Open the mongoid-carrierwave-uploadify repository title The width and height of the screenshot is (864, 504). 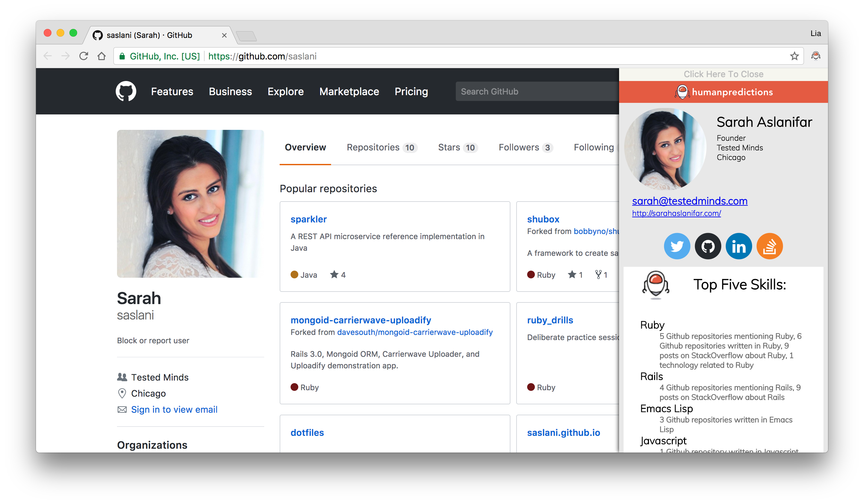[x=361, y=320]
